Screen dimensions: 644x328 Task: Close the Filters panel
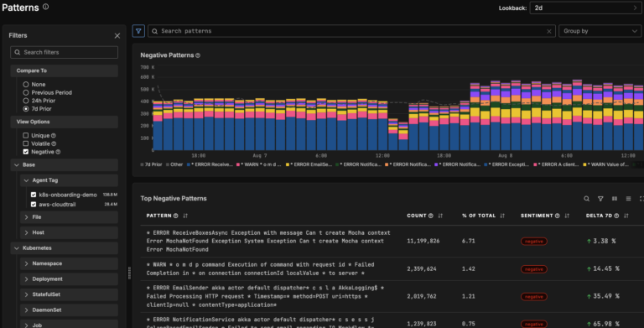pyautogui.click(x=117, y=36)
